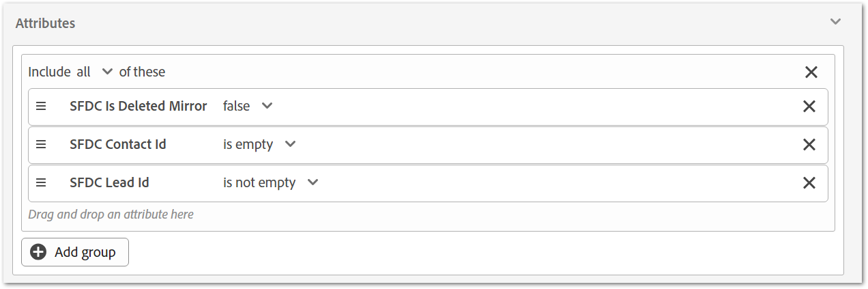The height and width of the screenshot is (289, 868).
Task: Click drag handle for SFDC Lead Id
Action: click(x=41, y=182)
